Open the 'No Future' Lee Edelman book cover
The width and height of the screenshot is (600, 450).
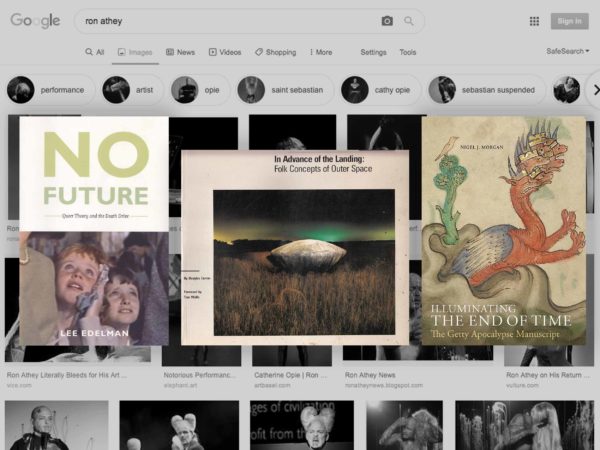[94, 231]
